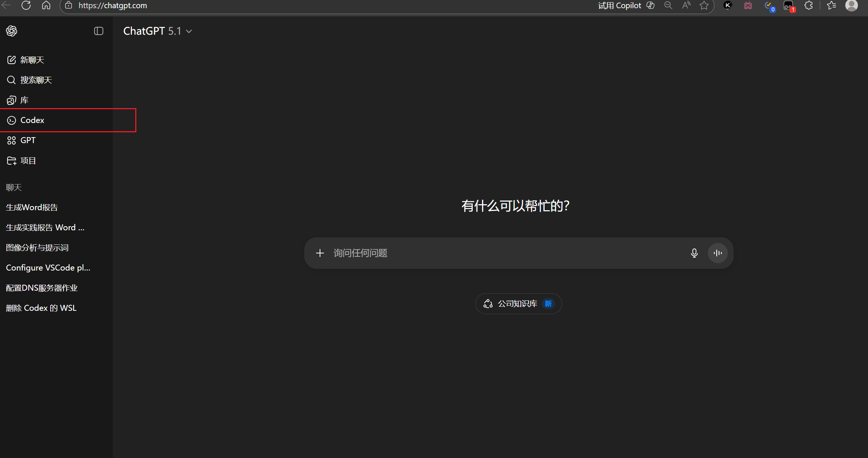This screenshot has width=868, height=458.
Task: Click the browser refresh icon
Action: point(26,6)
